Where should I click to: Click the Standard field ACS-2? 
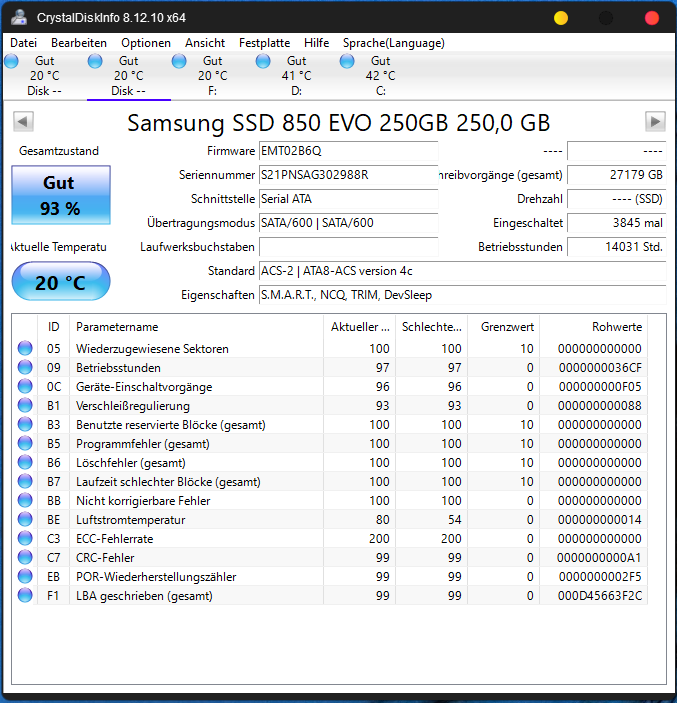tap(463, 271)
